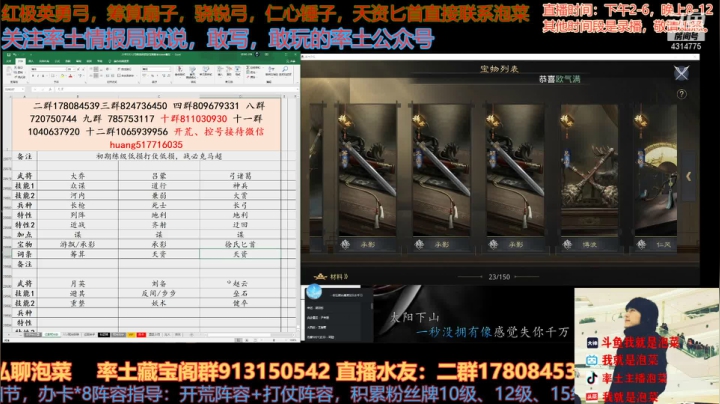Viewport: 720px width, 404px height.
Task: Switch to the Formulas ribbon tab
Action: 57,61
